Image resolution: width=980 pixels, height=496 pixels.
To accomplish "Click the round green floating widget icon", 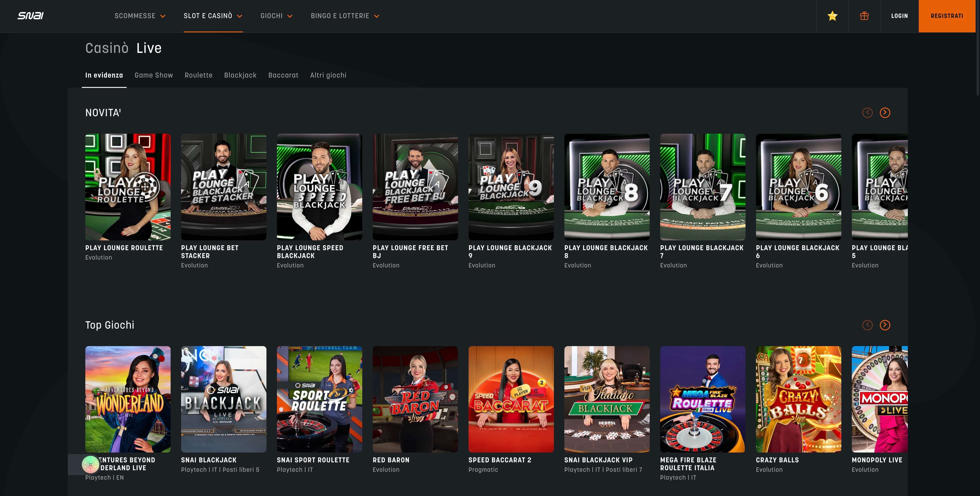I will click(91, 464).
